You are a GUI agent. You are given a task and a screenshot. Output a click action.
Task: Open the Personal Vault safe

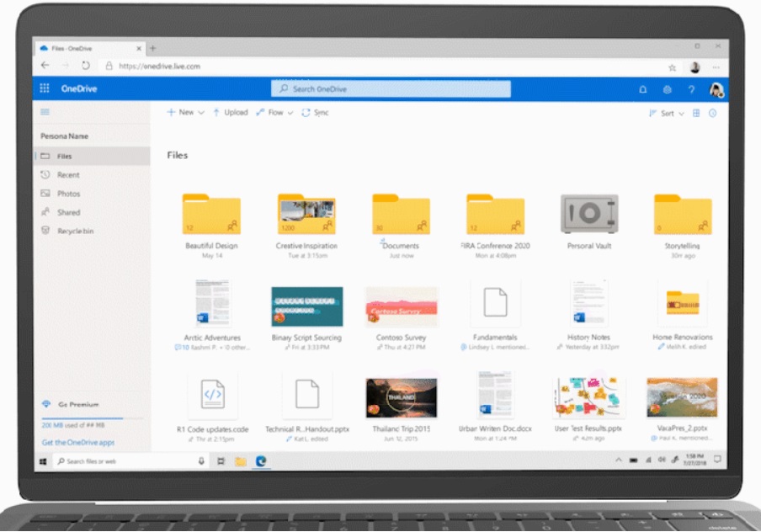coord(589,215)
